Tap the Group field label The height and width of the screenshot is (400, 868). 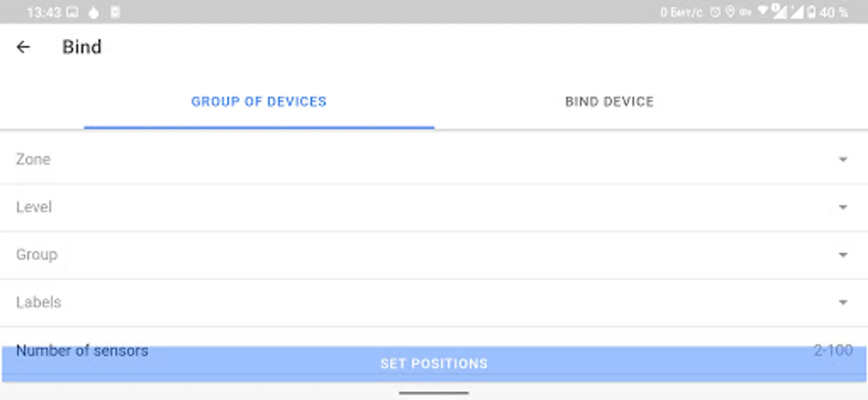[37, 255]
